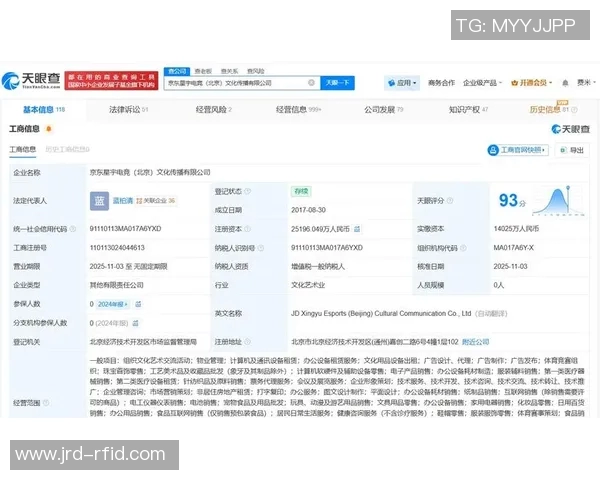Open help icon next to 注册地址
This screenshot has width=600, height=480.
point(248,342)
